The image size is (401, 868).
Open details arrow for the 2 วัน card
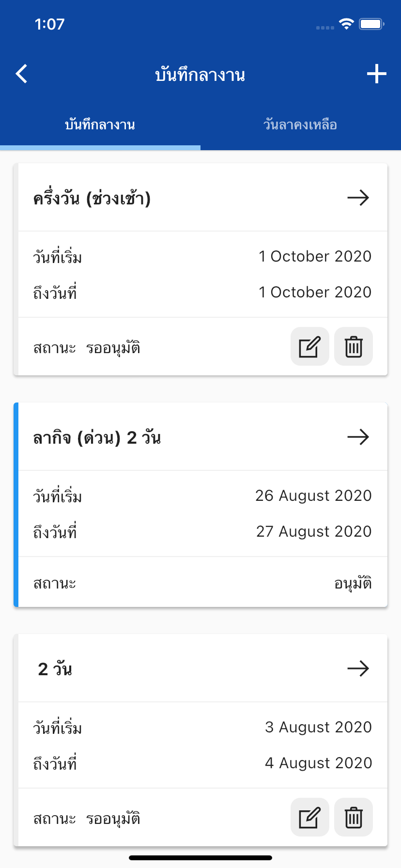tap(358, 668)
